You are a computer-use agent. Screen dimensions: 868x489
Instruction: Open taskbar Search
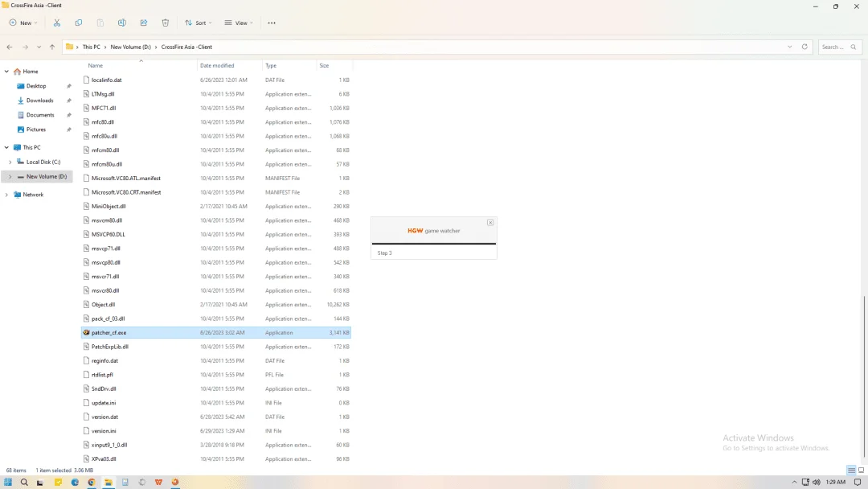tap(24, 483)
